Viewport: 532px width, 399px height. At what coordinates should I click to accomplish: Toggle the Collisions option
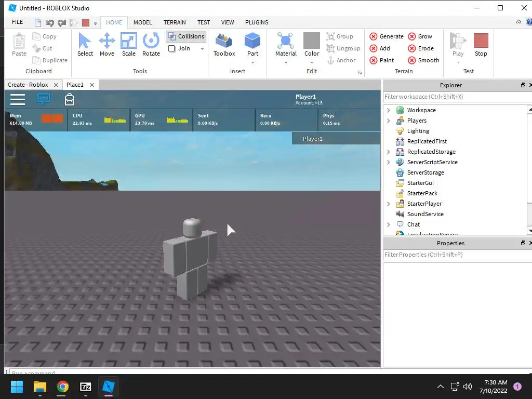187,36
